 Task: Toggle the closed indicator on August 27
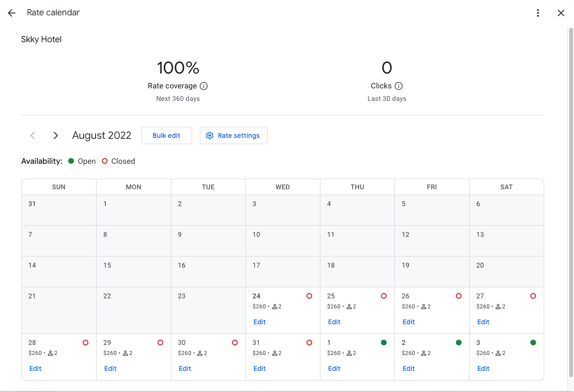coord(533,296)
